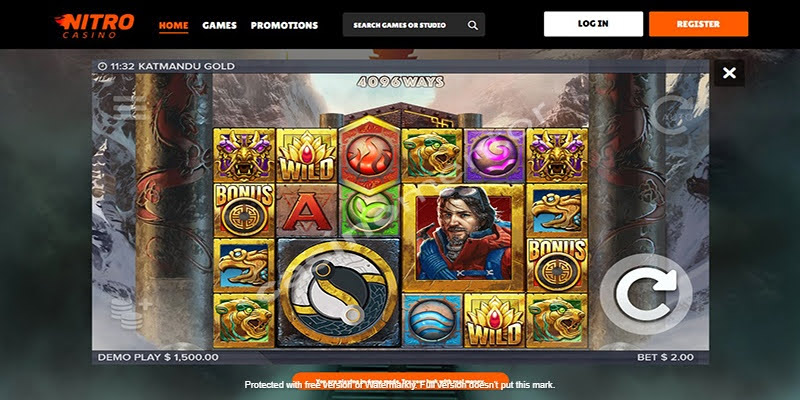Viewport: 800px width, 400px height.
Task: Click the clock icon beside 11:32
Action: [102, 66]
